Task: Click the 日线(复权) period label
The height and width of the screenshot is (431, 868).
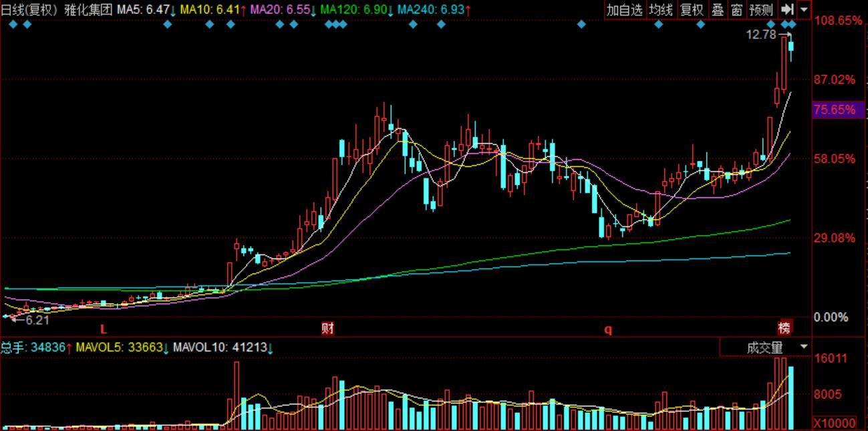Action: pyautogui.click(x=30, y=9)
